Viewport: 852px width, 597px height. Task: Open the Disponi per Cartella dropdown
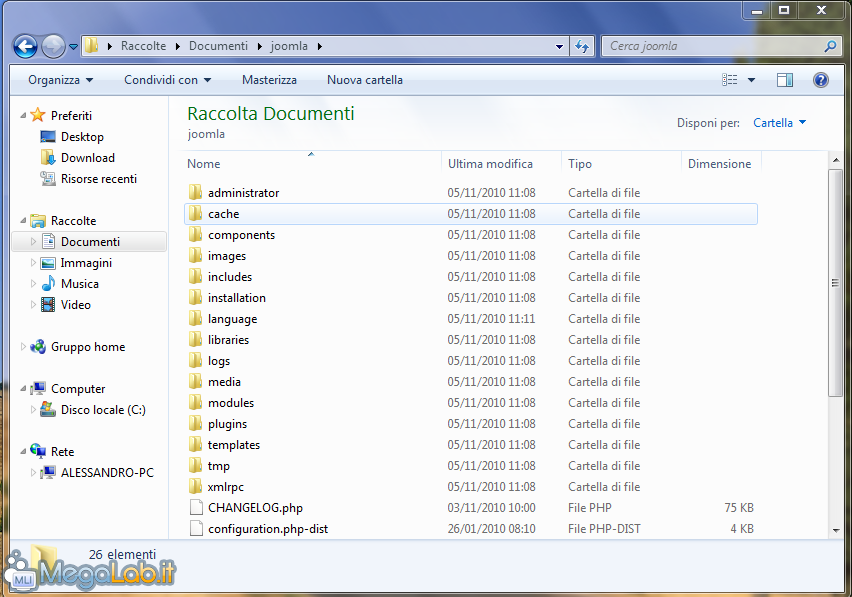[x=780, y=123]
